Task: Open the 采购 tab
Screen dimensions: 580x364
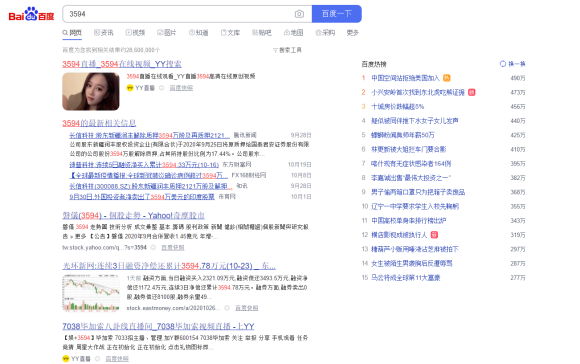Action: (x=325, y=33)
